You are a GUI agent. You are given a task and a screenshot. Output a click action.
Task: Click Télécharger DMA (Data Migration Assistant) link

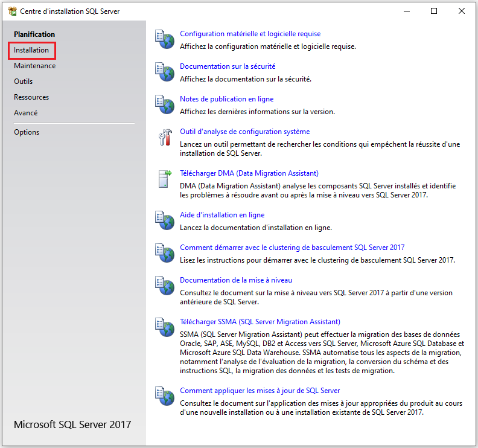click(249, 173)
